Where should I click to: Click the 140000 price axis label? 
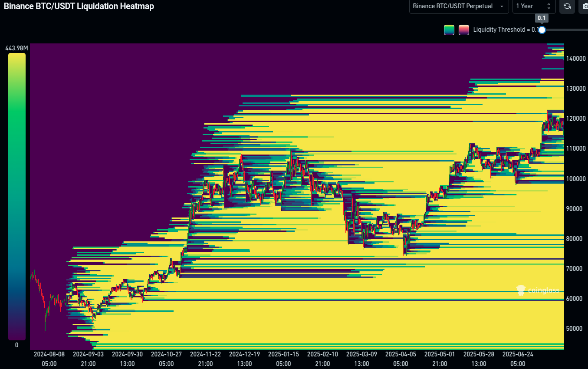tap(576, 58)
